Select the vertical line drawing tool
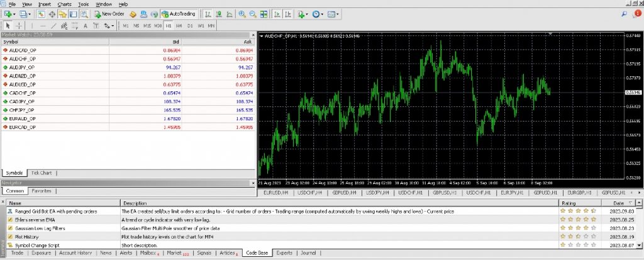 point(32,26)
